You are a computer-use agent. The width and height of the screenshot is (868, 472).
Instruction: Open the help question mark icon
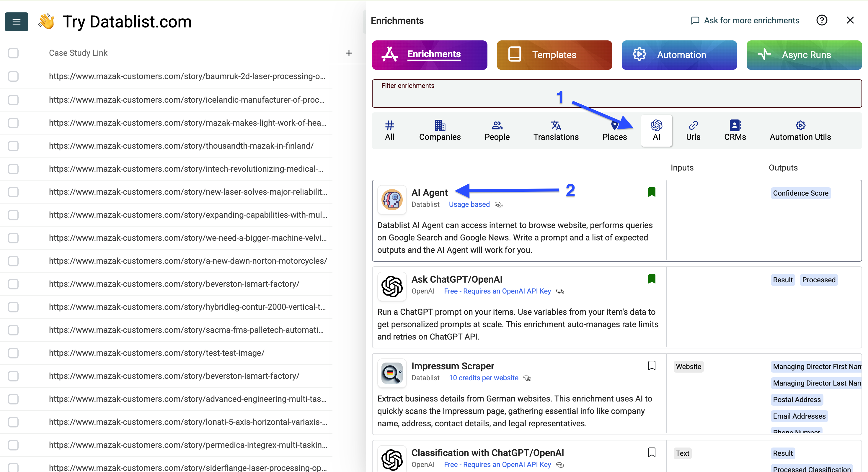(822, 20)
